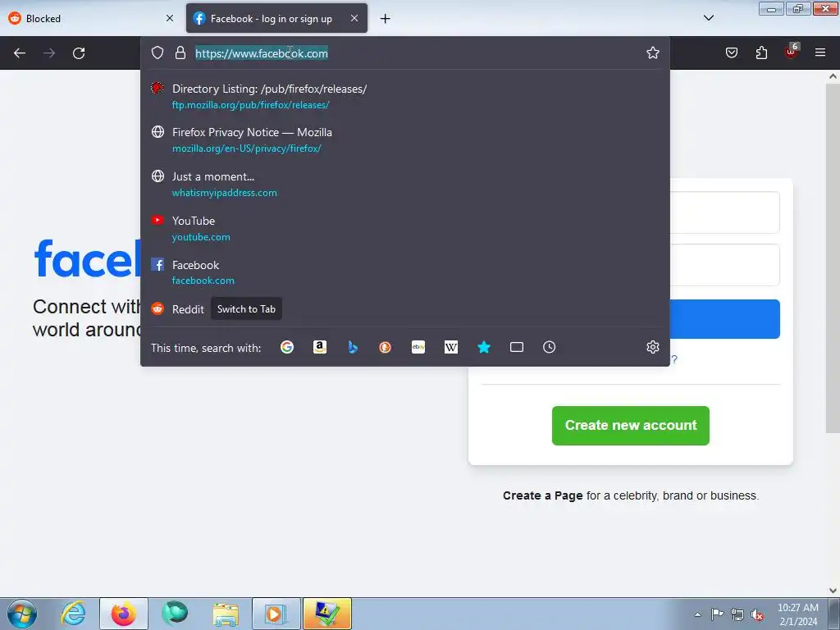Show hidden system tray icons
Viewport: 840px width, 630px height.
(x=697, y=614)
